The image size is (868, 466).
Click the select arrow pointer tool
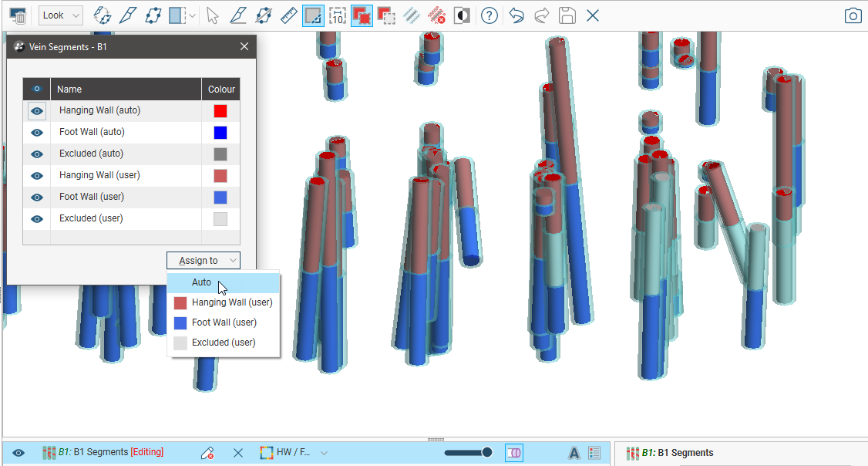(x=214, y=15)
